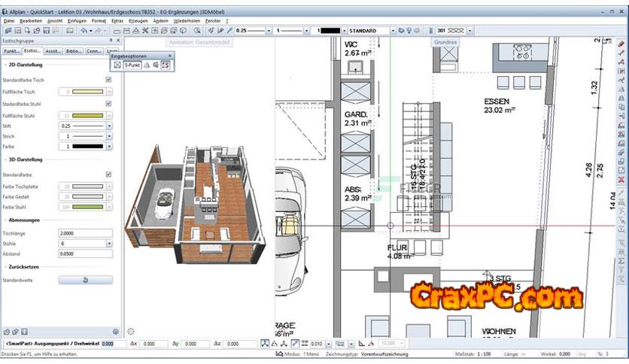The width and height of the screenshot is (629, 364).
Task: Click the S-Punkt button in Eingabeoptionen
Action: pyautogui.click(x=132, y=65)
